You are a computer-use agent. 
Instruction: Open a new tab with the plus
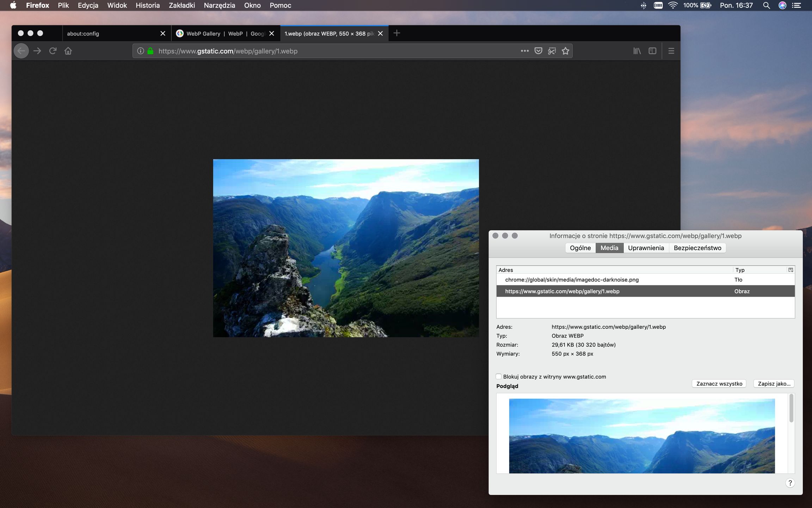pyautogui.click(x=397, y=33)
